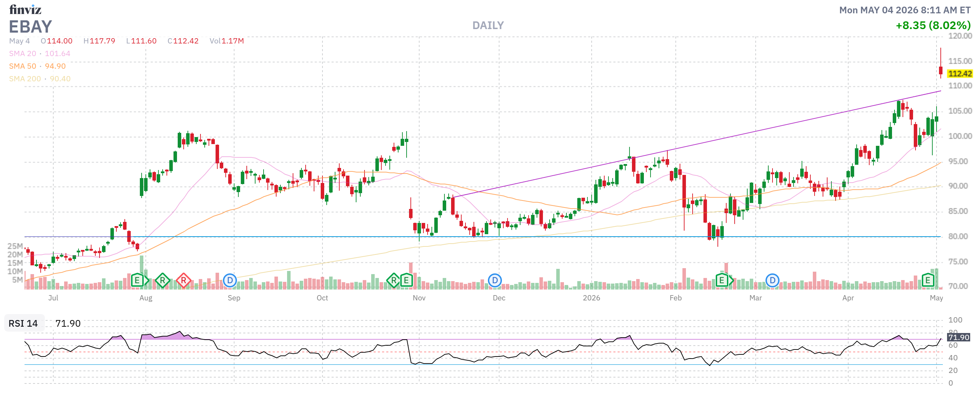
Task: Click the 95.00 price axis label
Action: pos(958,161)
